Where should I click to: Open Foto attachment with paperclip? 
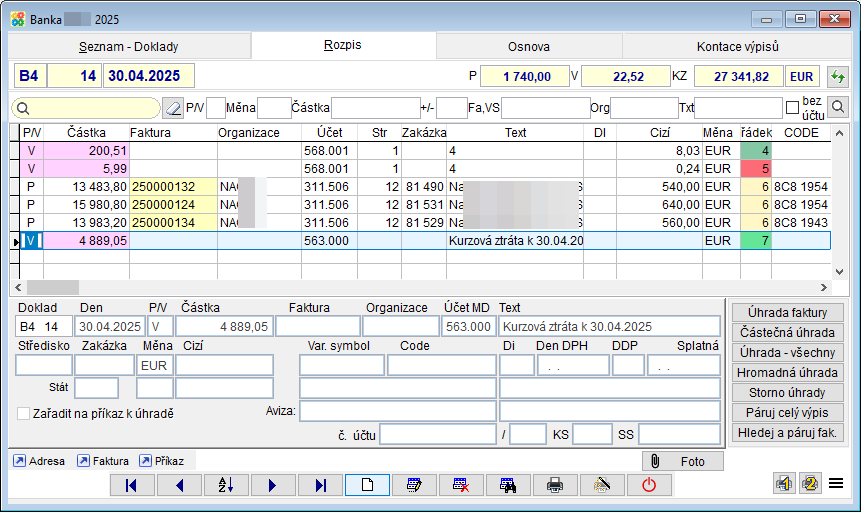point(683,461)
